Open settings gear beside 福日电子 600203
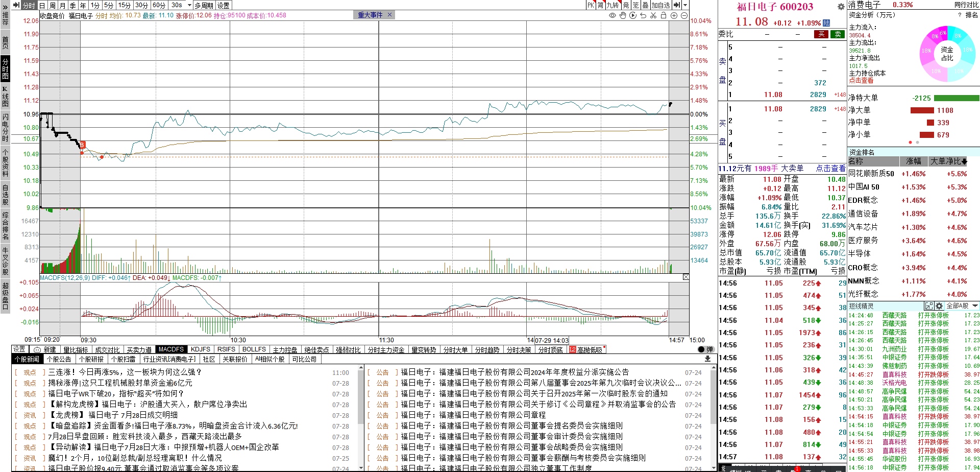 pyautogui.click(x=841, y=7)
